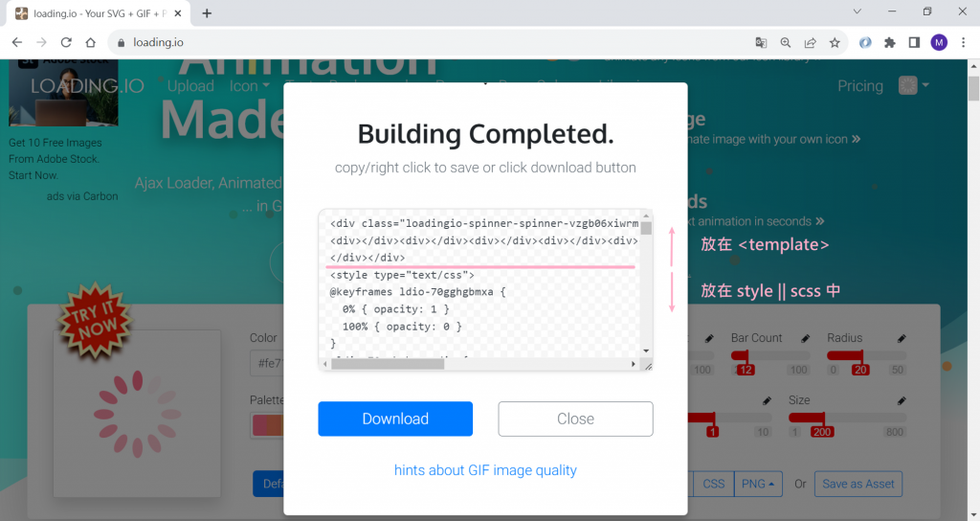Click the Save as Asset button
The height and width of the screenshot is (521, 980).
tap(858, 484)
